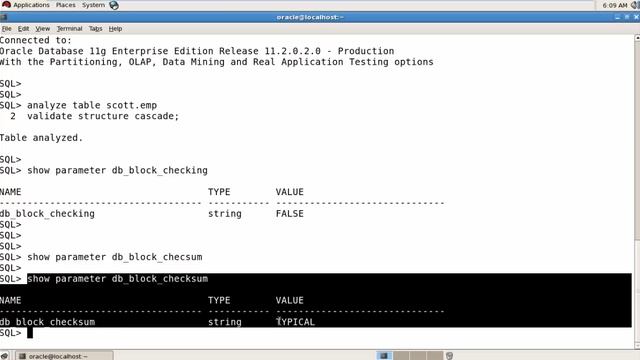This screenshot has height=360, width=640.
Task: Click 'show parameter db_block_checking' command
Action: [117, 170]
